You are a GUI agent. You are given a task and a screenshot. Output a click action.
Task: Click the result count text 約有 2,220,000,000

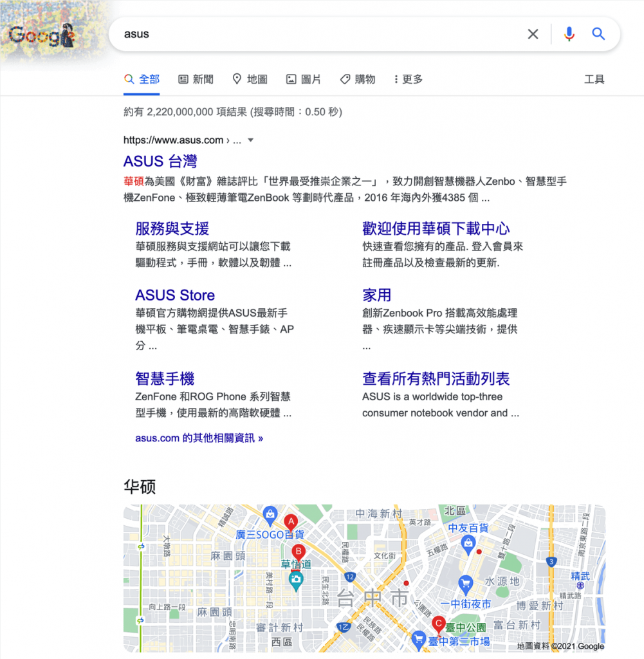(233, 112)
